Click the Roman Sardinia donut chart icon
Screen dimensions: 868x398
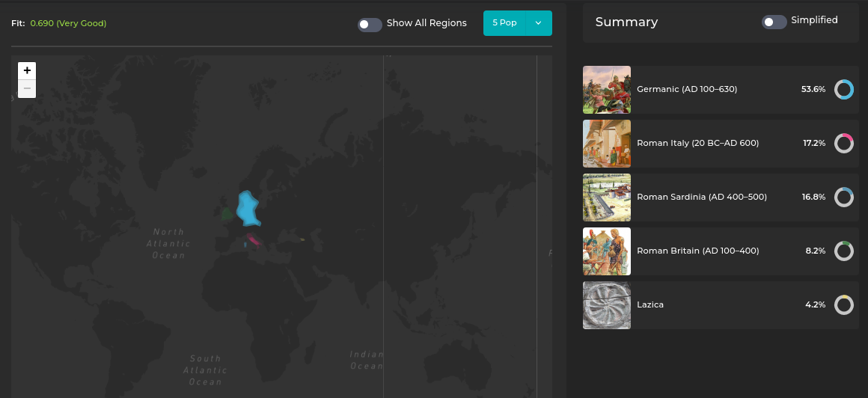coord(843,197)
